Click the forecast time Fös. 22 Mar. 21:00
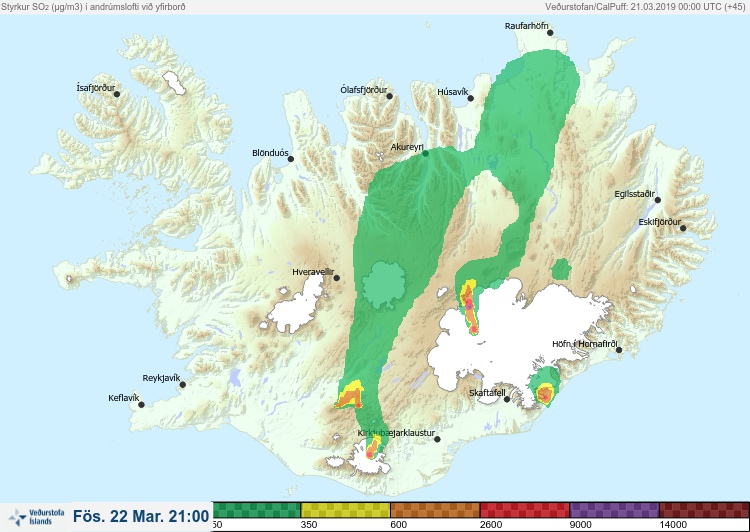 [141, 516]
